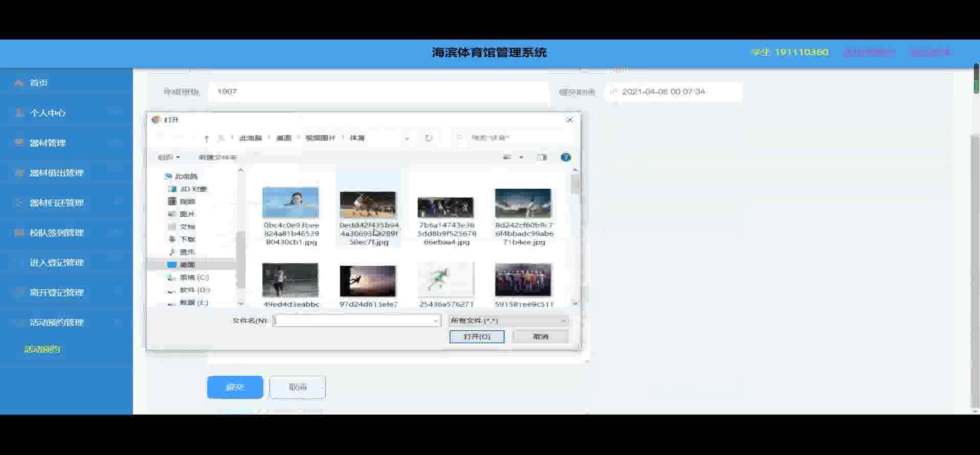Viewport: 980px width, 455px height.
Task: Expand the address bar path dropdown arrow
Action: 407,138
